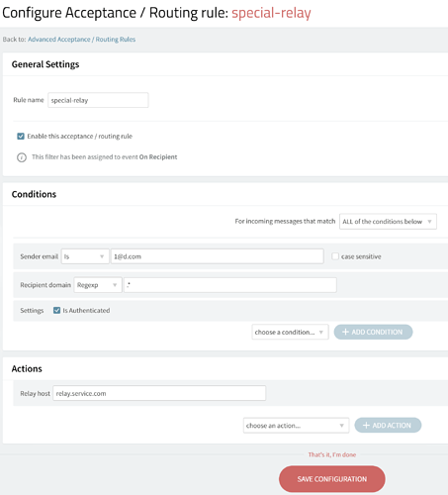The image size is (448, 495).
Task: Click the info icon beside filter event note
Action: click(22, 157)
